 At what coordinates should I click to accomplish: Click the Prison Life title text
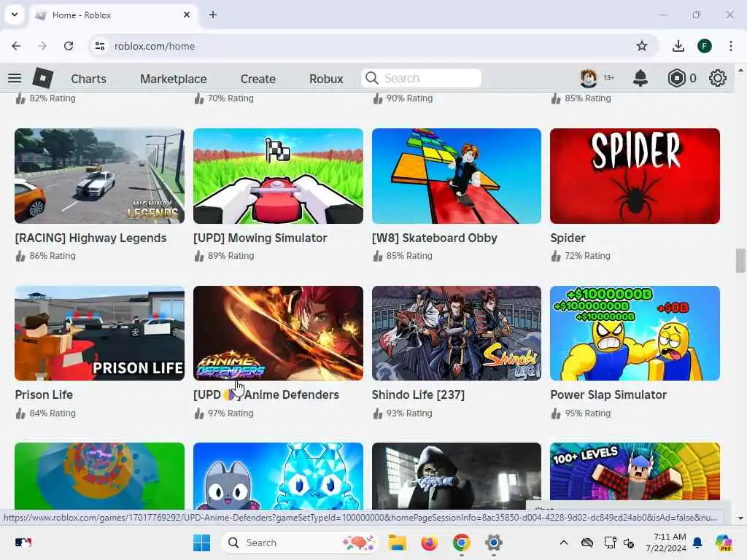pos(44,394)
